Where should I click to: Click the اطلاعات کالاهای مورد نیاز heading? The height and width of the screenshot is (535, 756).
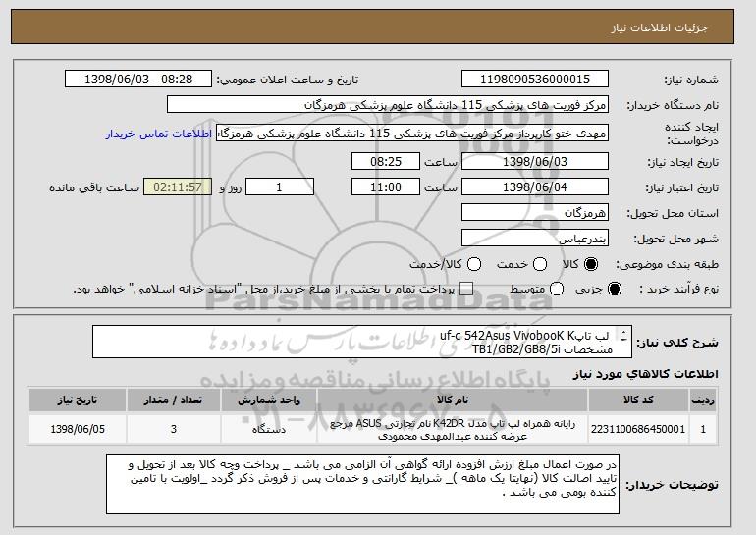coord(645,374)
